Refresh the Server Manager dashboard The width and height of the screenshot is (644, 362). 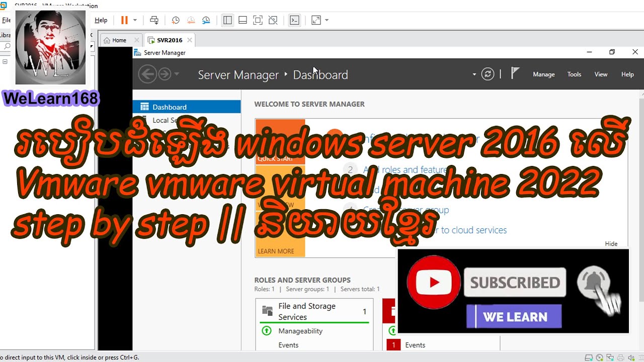[488, 74]
